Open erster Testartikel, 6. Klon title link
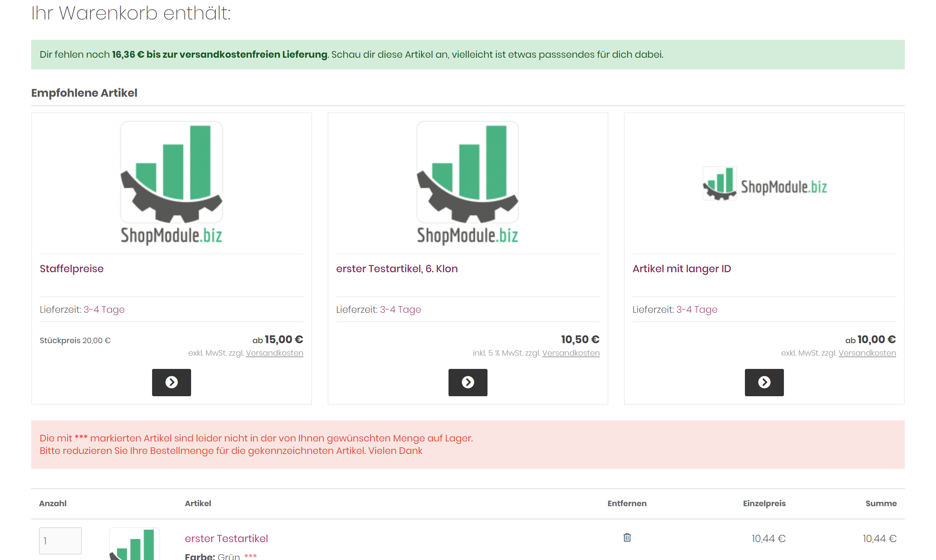The width and height of the screenshot is (936, 560). point(397,269)
